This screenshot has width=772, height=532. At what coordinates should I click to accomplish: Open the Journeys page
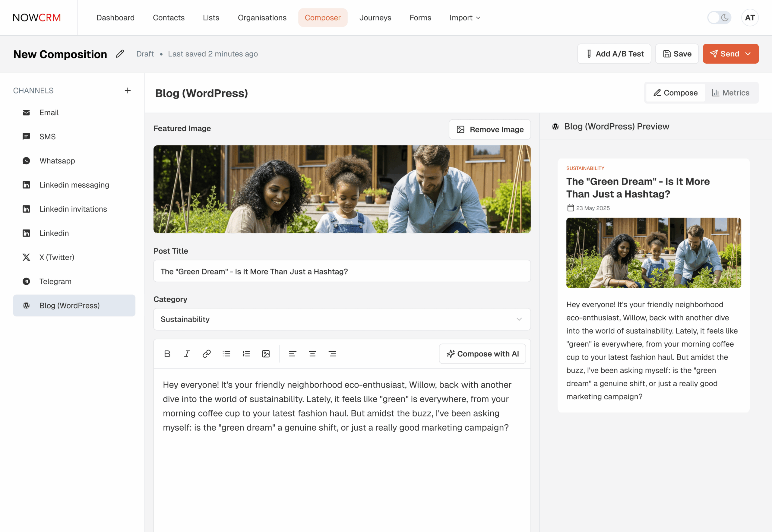(375, 18)
